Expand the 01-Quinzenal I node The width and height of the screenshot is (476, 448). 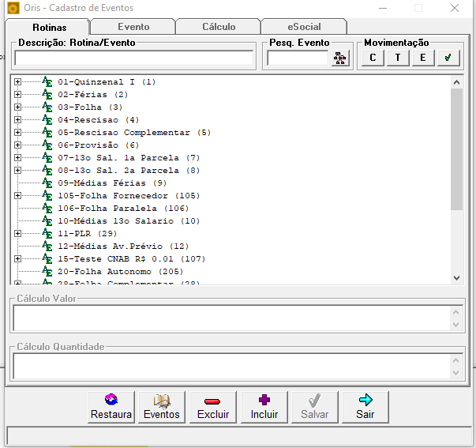(17, 81)
